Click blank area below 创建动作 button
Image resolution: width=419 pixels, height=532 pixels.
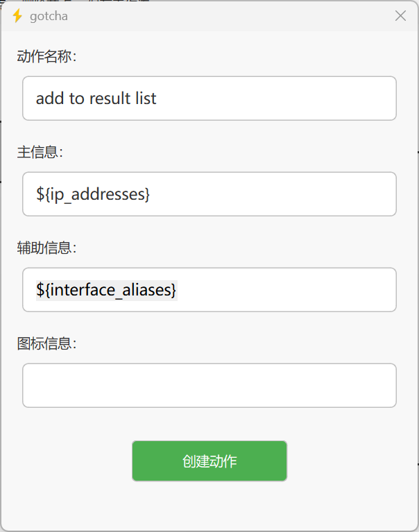point(209,506)
